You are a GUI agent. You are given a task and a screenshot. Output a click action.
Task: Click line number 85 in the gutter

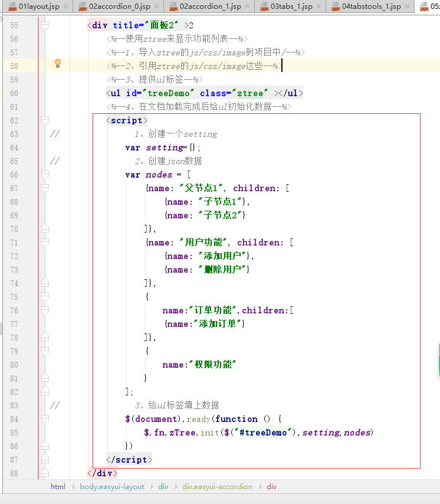[14, 433]
